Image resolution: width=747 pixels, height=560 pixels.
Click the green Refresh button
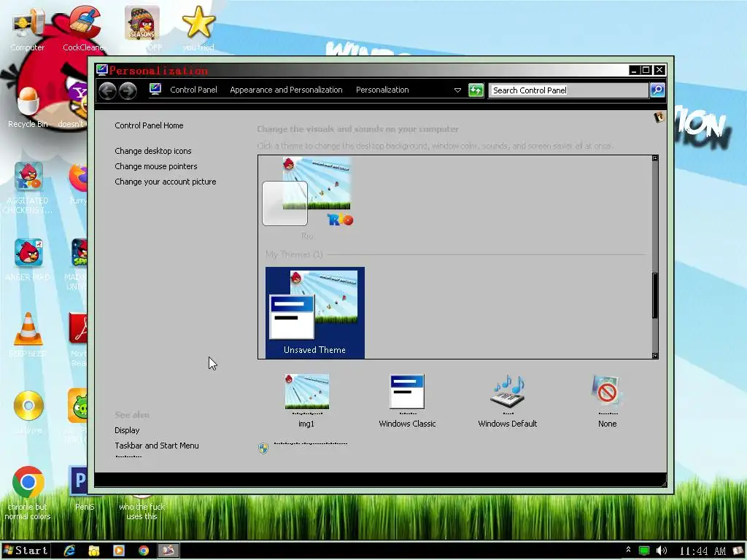point(476,90)
